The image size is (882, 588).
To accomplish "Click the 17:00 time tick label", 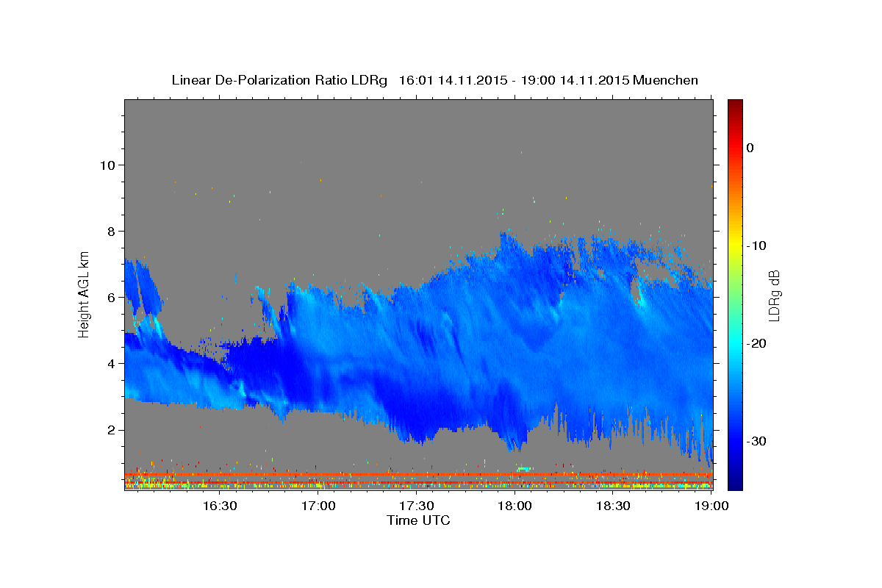I will pos(318,506).
